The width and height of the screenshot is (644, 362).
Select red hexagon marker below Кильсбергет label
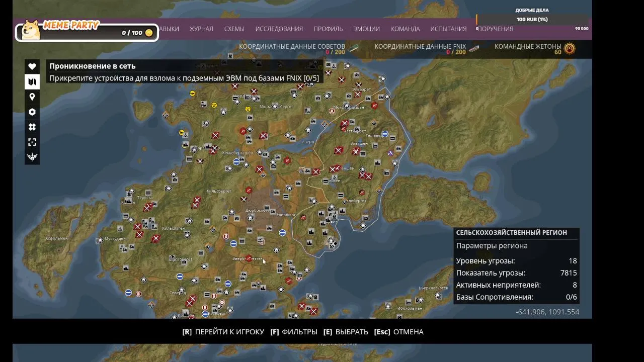[249, 191]
